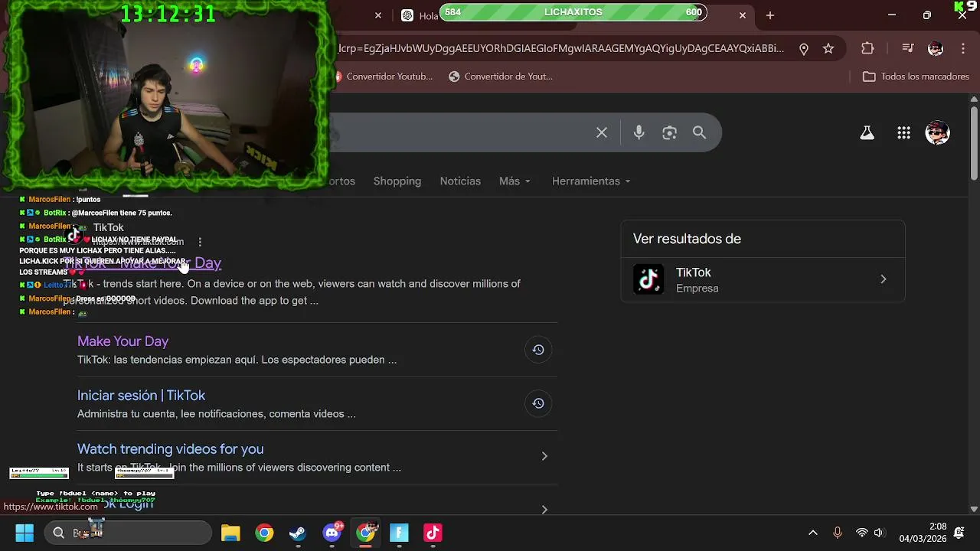
Task: Open the 'Convertidor Youtub...' bookmark
Action: [384, 77]
